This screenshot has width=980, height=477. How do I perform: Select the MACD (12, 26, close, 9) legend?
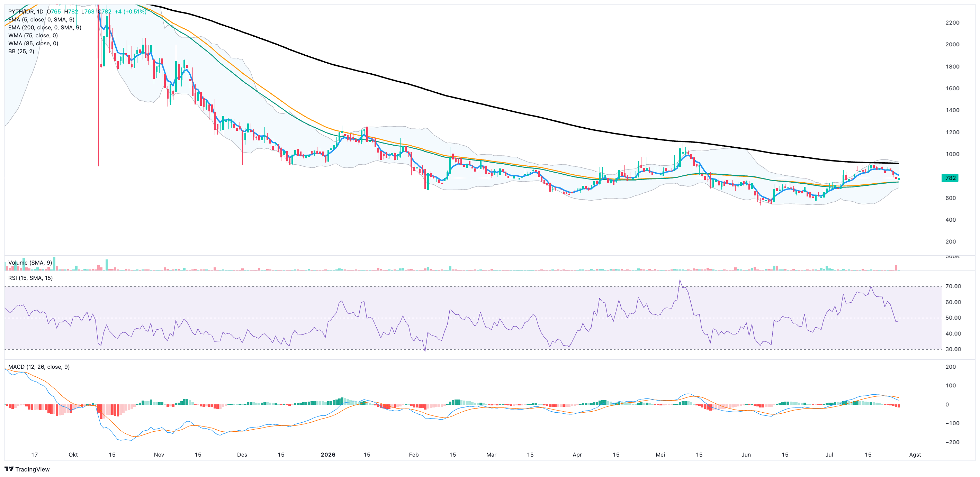(39, 367)
